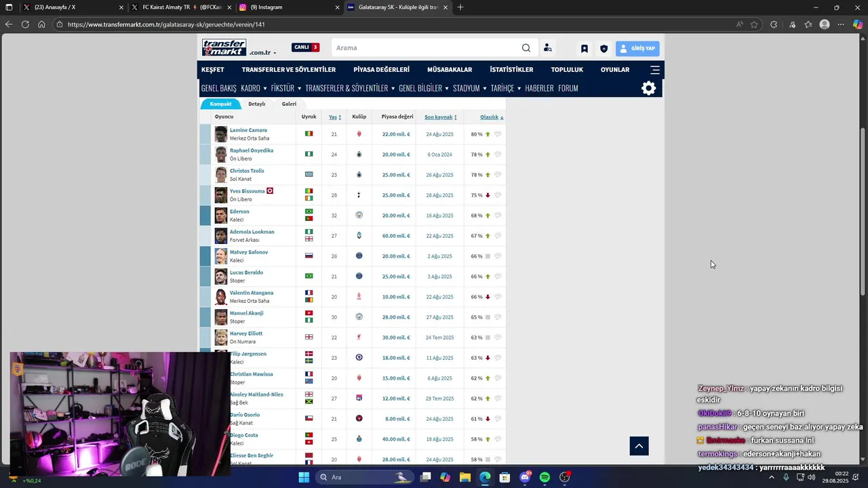Open the browser profile avatar
This screenshot has height=488, width=868.
(825, 24)
